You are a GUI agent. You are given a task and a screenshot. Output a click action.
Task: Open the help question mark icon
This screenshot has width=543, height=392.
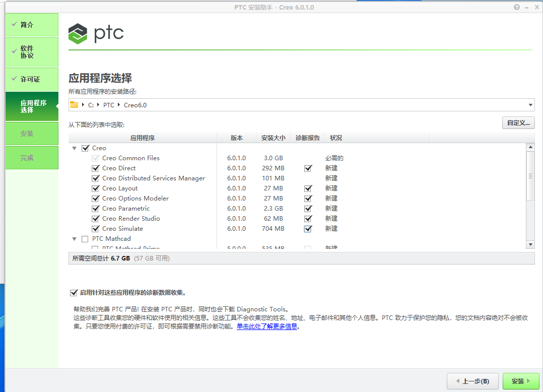pos(517,7)
